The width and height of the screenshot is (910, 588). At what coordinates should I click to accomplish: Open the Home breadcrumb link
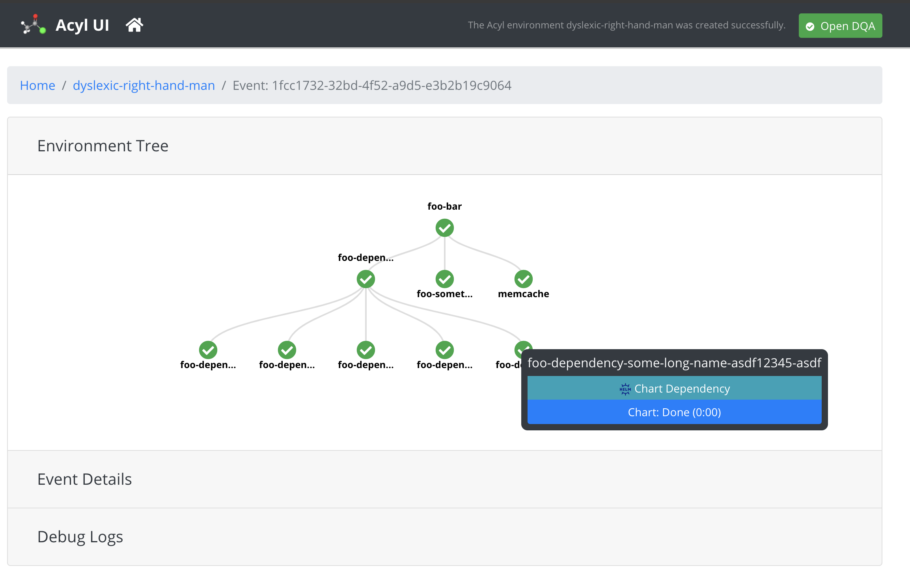pos(37,85)
